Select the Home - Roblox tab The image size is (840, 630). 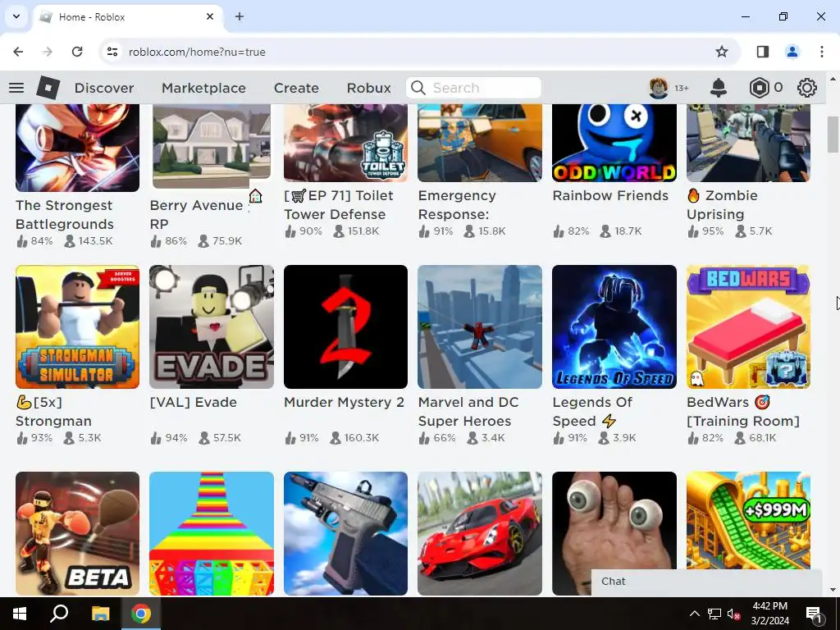129,16
